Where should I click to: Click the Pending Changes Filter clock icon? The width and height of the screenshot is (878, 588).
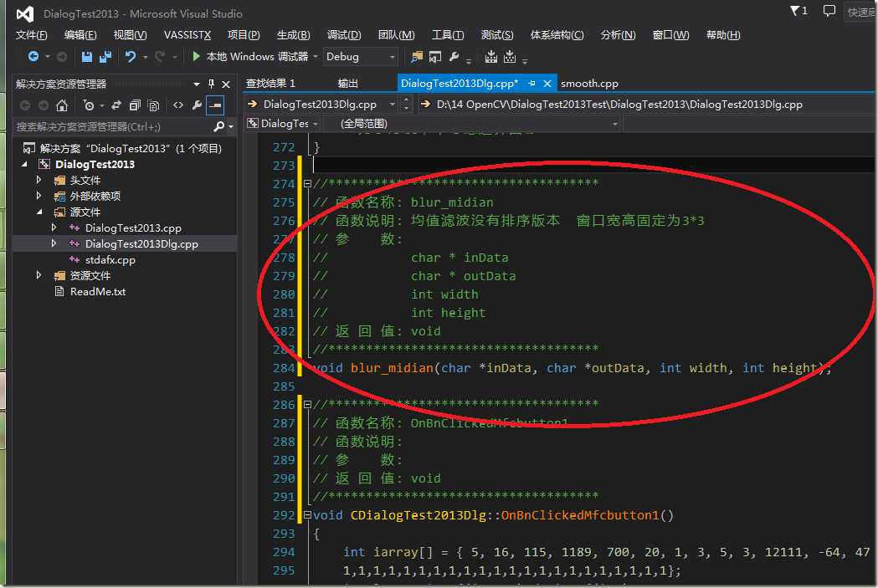[x=89, y=105]
